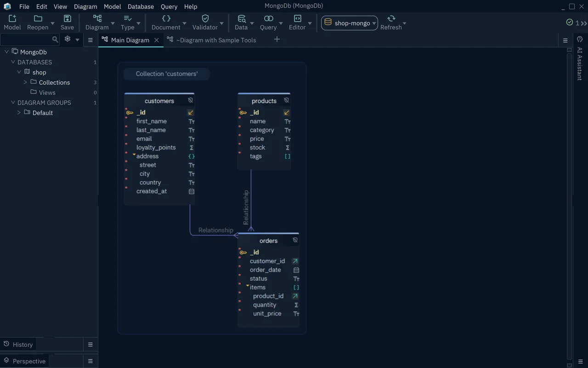Select the Views folder in tree
This screenshot has width=588, height=368.
pyautogui.click(x=47, y=92)
